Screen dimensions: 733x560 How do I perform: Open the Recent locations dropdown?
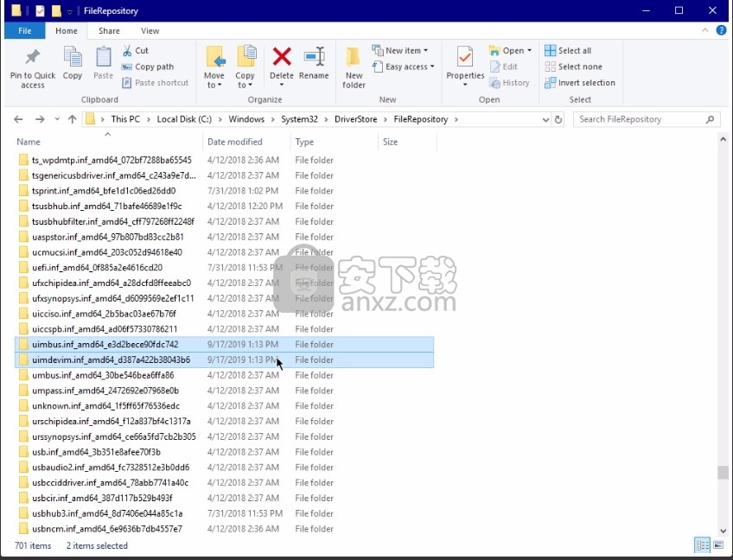(x=57, y=119)
